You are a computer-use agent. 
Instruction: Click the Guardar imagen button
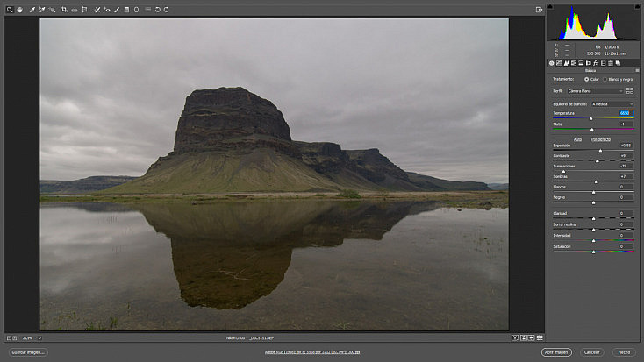click(x=28, y=352)
